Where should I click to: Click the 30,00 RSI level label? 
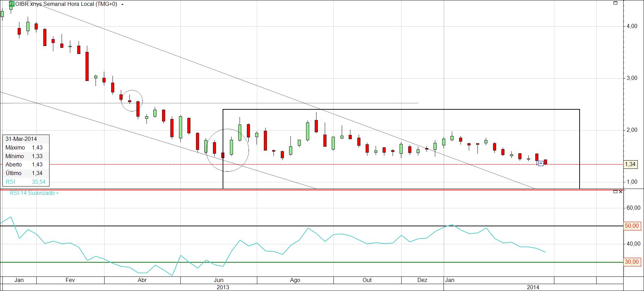pyautogui.click(x=632, y=262)
